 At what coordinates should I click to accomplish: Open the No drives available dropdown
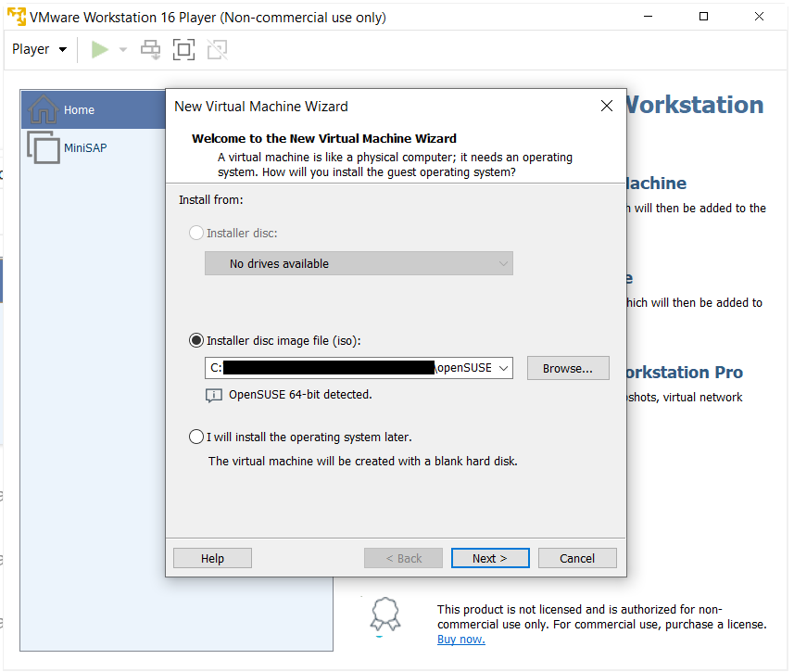[x=359, y=263]
